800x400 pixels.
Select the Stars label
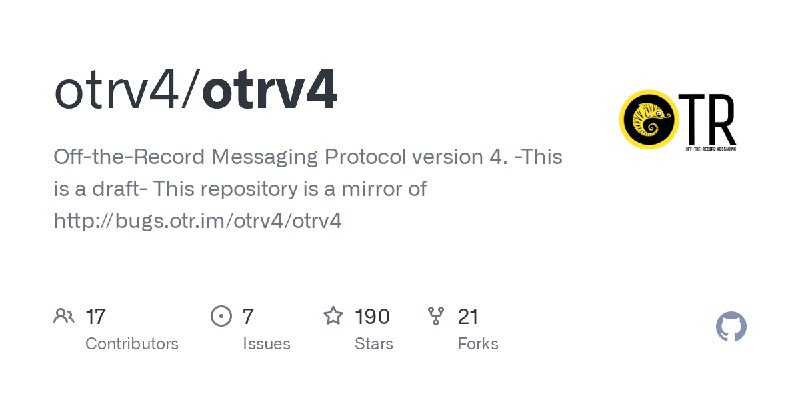tap(374, 343)
